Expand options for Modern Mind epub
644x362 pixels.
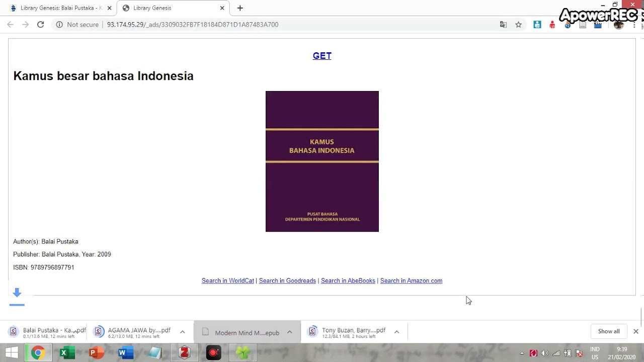point(290,332)
